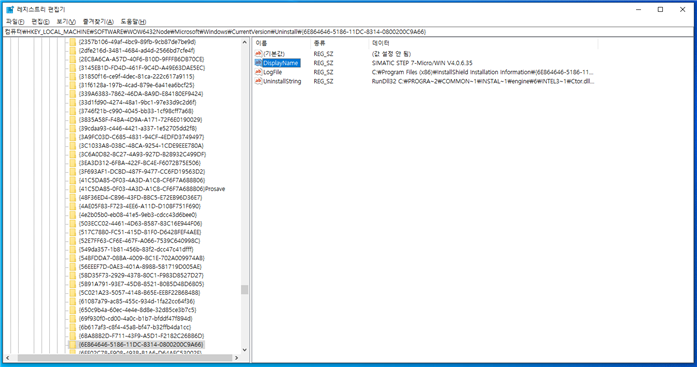Click the tree pane vertical scrollbar thumb

click(244, 290)
